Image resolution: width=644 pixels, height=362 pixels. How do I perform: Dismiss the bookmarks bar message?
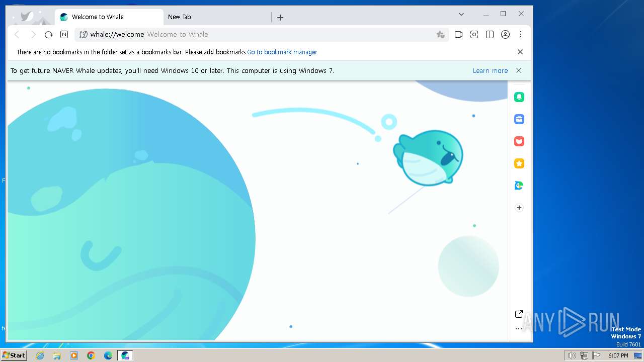[x=520, y=52]
